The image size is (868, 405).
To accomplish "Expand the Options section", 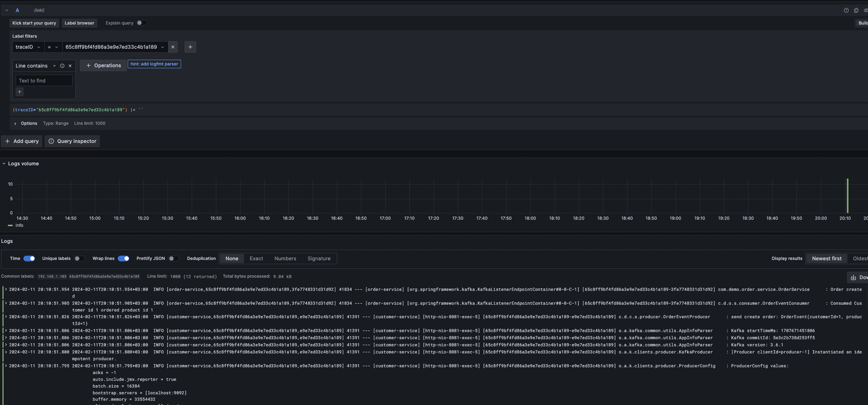I will [x=15, y=124].
